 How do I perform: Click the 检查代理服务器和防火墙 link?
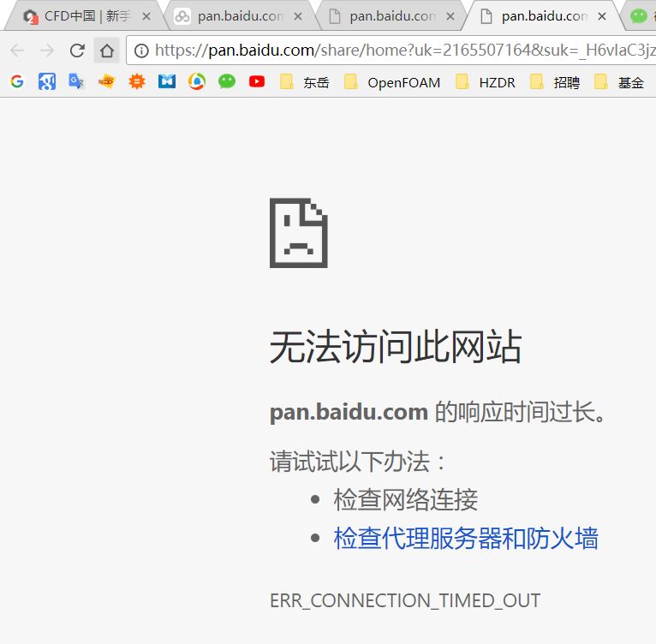coord(466,538)
